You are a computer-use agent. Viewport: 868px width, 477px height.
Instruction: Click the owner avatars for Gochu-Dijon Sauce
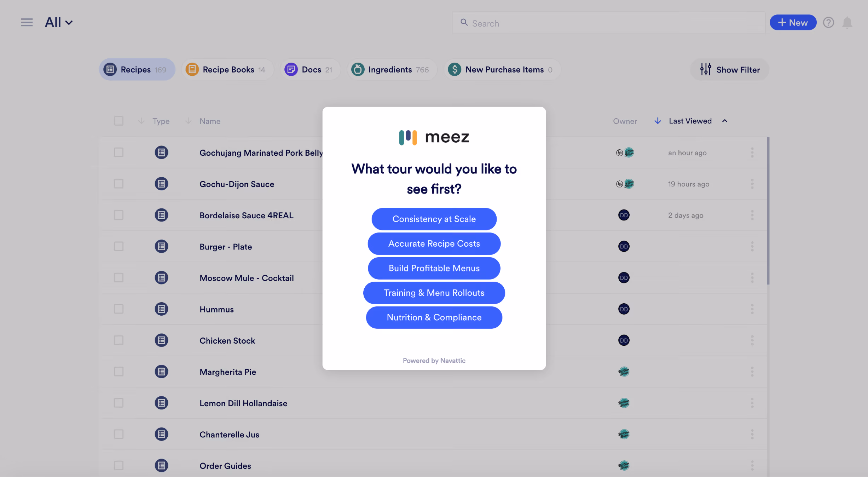tap(625, 184)
